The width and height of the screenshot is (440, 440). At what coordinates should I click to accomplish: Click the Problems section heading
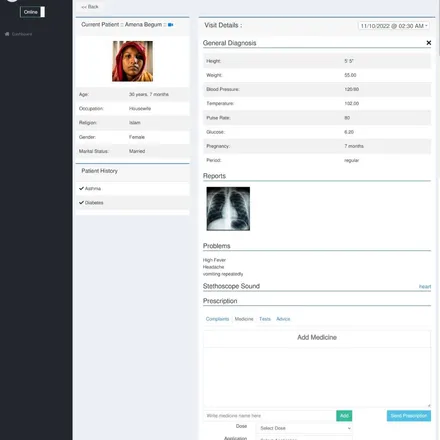point(217,246)
